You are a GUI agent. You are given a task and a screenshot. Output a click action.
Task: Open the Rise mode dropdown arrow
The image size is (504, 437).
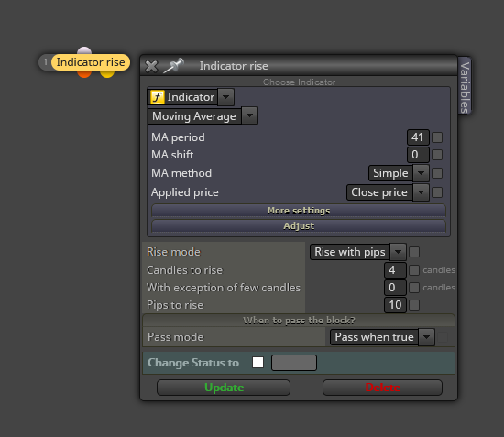[x=398, y=252]
